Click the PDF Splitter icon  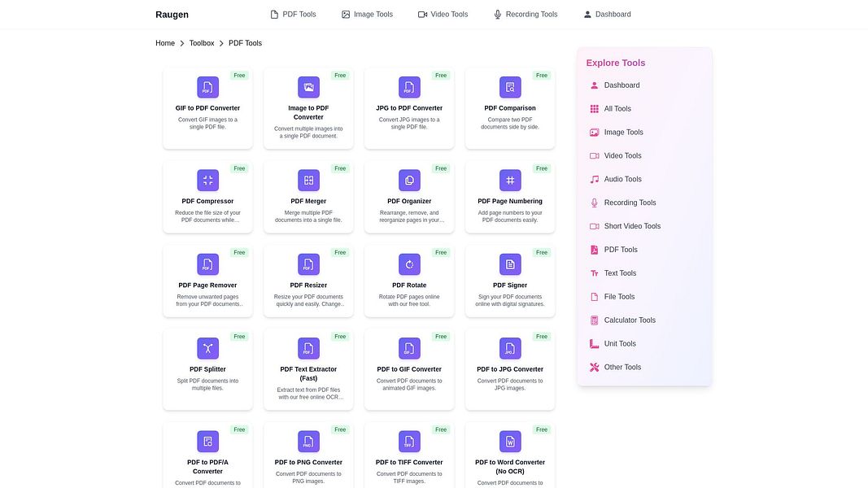tap(207, 349)
